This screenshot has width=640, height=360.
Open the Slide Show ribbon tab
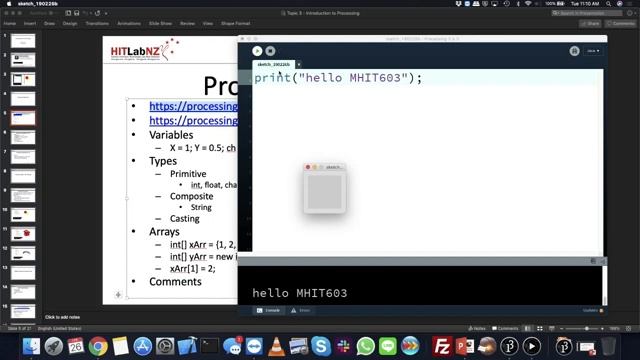[x=160, y=24]
